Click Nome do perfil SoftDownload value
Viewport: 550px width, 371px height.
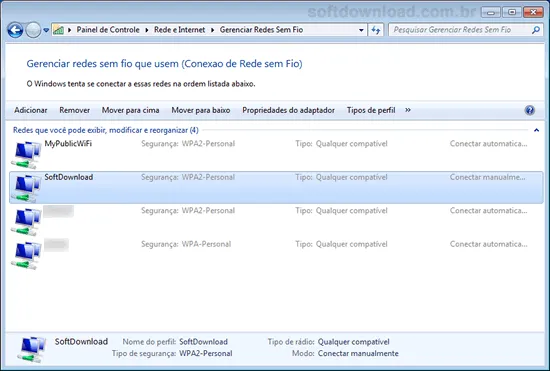[203, 342]
